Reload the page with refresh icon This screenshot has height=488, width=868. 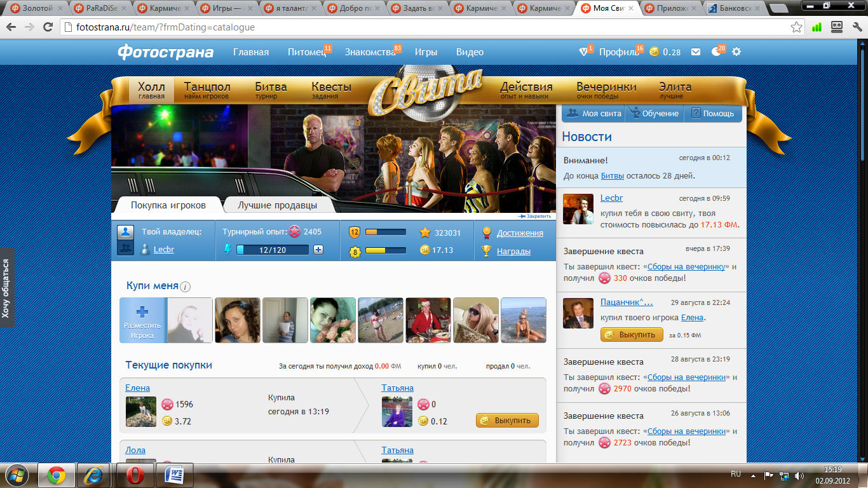point(48,27)
